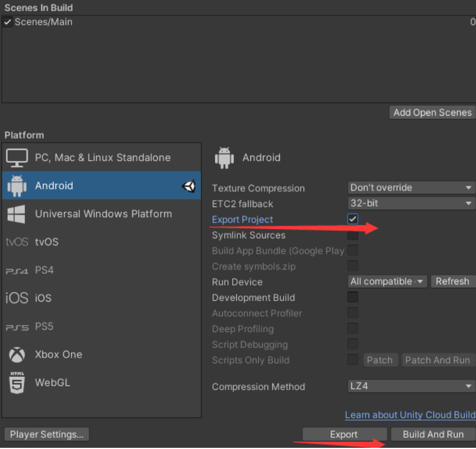476x449 pixels.
Task: Click the iOS platform icon
Action: (17, 298)
